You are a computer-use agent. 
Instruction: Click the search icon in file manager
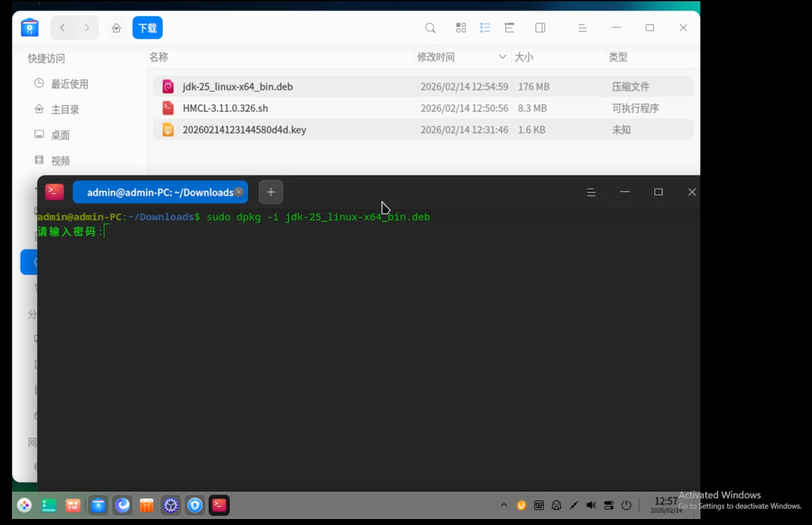pyautogui.click(x=430, y=28)
